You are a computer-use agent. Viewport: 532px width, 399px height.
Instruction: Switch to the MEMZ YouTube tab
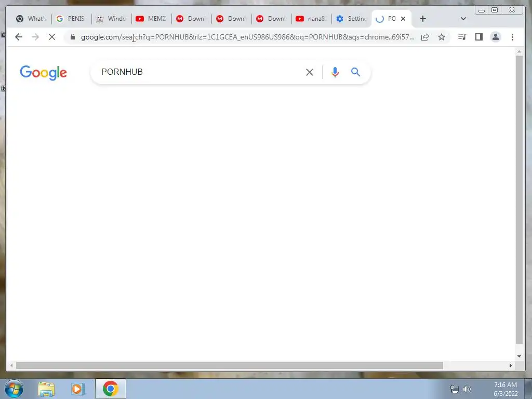pyautogui.click(x=151, y=19)
